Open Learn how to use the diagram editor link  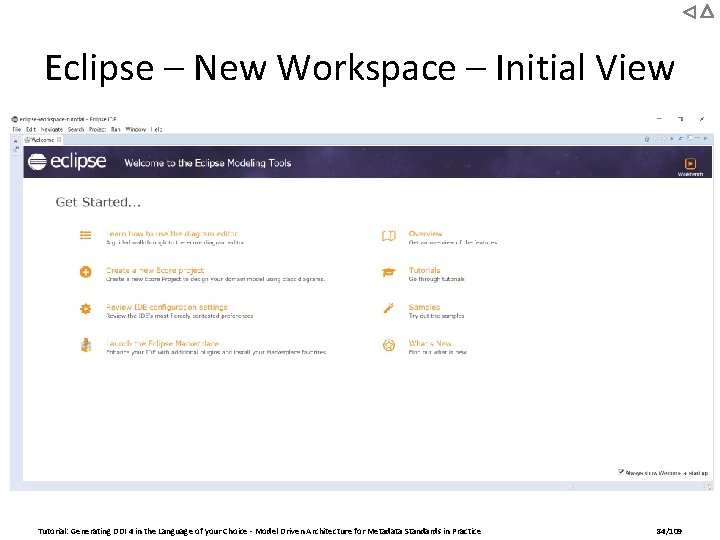(172, 234)
